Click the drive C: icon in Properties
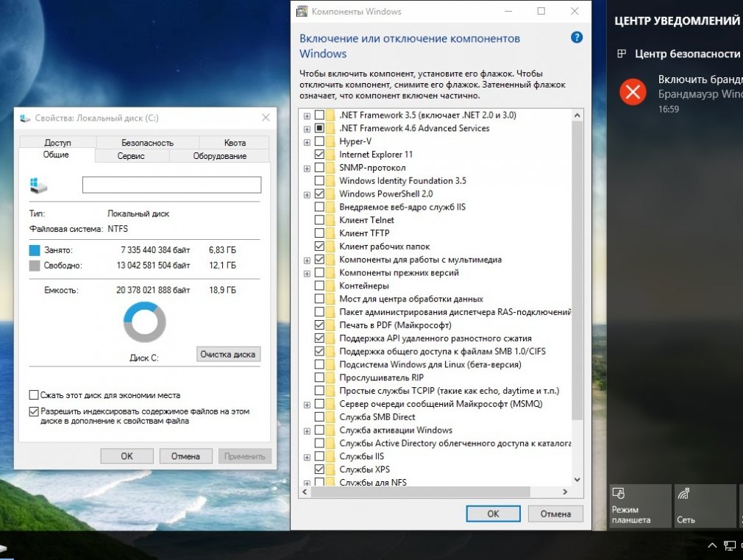Screen dimensions: 743x560 38,185
